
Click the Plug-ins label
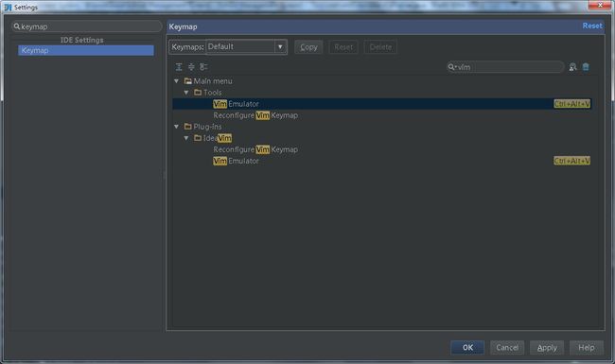coord(207,127)
